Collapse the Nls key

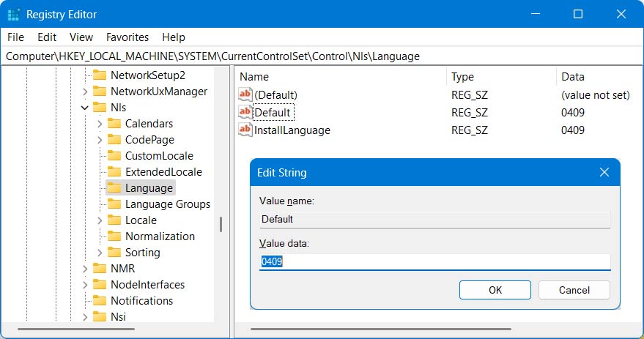tap(85, 108)
